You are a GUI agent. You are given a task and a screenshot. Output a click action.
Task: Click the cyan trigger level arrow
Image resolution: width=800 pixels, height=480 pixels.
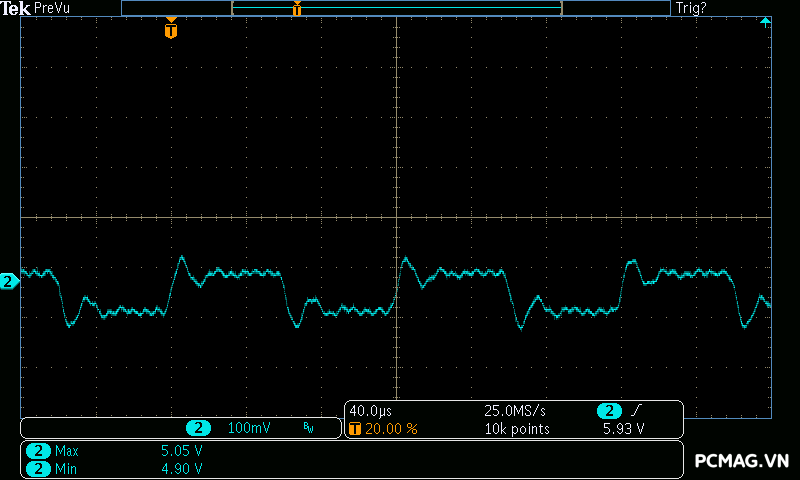tap(765, 22)
